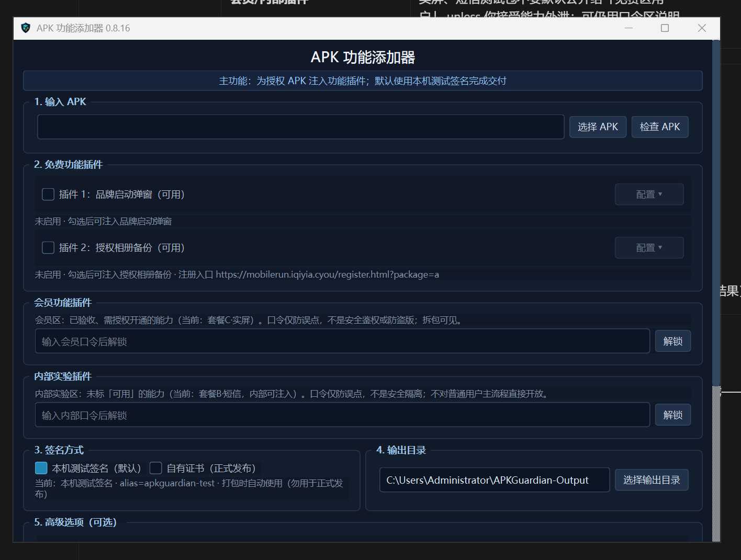Screen dimensions: 741x560
Task: Click the APK 功能添加器 main heading
Action: (363, 58)
